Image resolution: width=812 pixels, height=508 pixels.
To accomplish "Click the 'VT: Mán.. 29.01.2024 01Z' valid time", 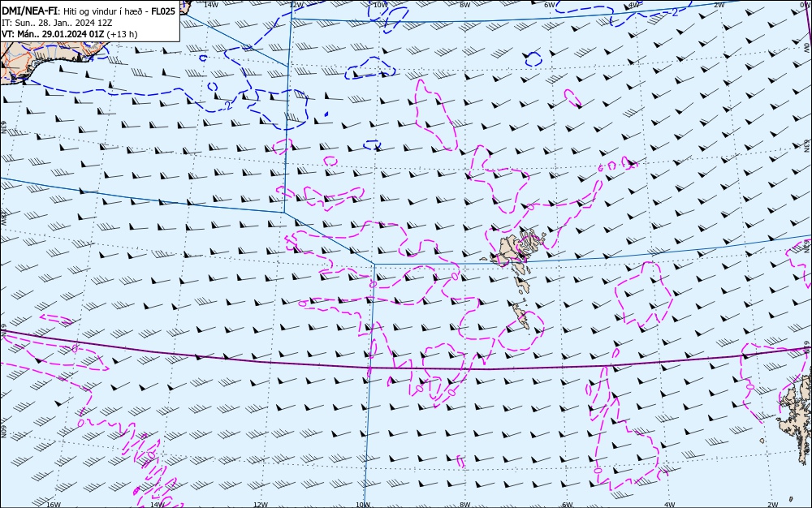I will (53, 34).
